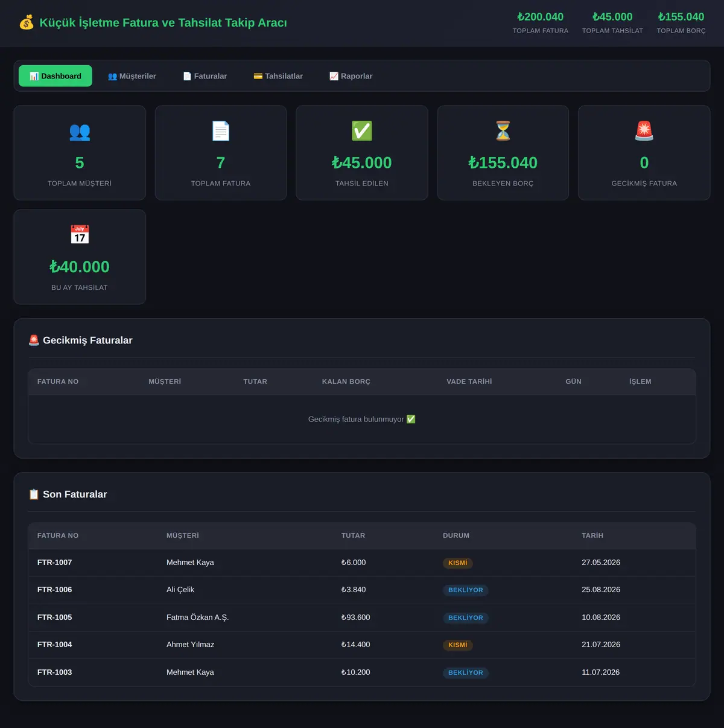Select invoice number FTR-1005
This screenshot has height=728, width=724.
pos(54,618)
